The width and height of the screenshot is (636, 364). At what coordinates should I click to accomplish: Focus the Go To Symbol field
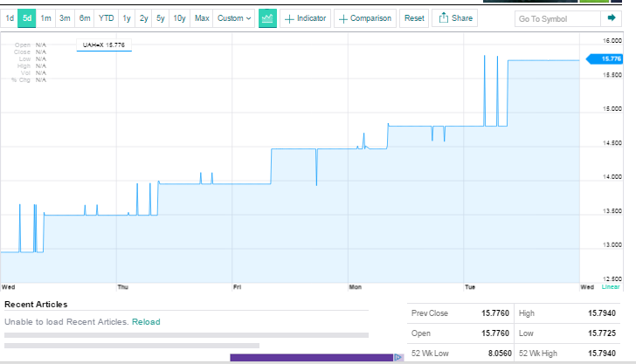557,18
